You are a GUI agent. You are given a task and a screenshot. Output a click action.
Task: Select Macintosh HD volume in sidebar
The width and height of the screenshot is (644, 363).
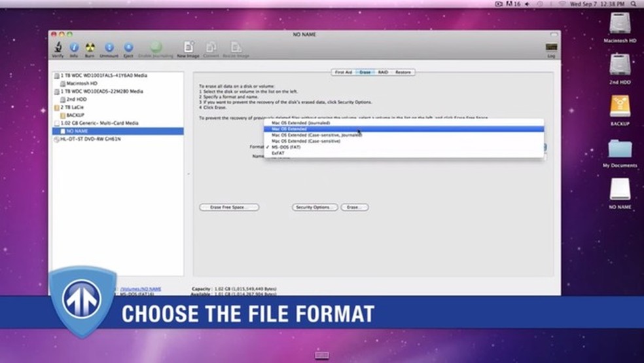point(118,83)
